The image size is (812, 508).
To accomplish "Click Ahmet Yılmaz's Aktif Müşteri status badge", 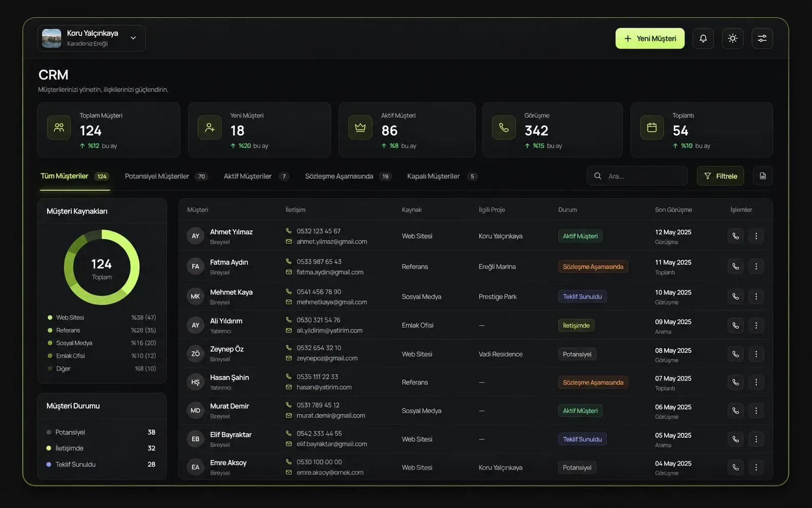I will [x=580, y=236].
